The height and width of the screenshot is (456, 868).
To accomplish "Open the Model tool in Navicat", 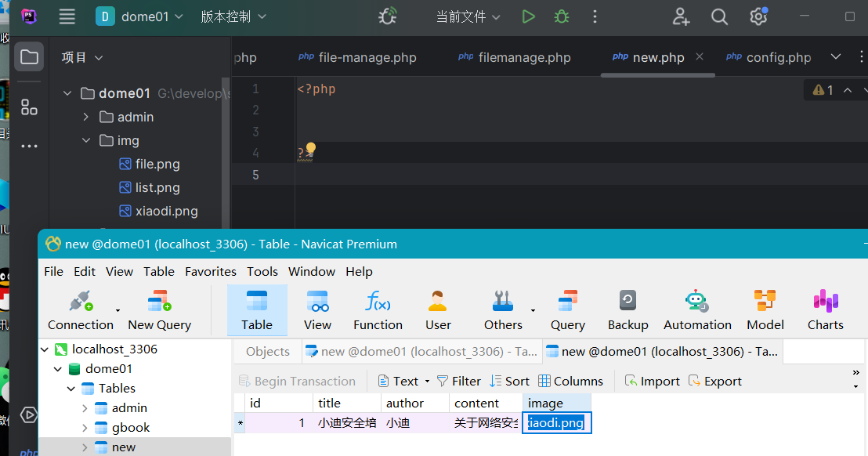I will tap(765, 309).
